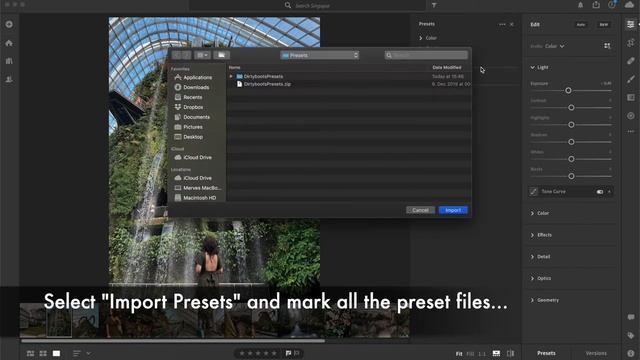Select the Linear Gradient tool
Image resolution: width=640 pixels, height=360 pixels.
point(631,98)
